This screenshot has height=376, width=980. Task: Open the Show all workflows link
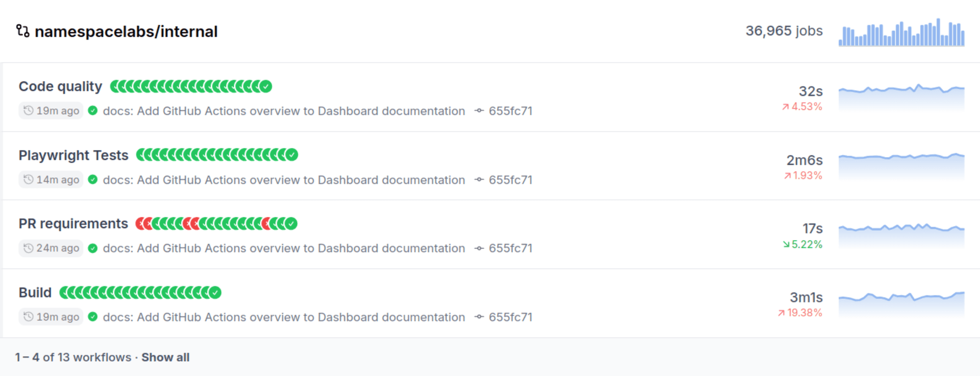165,357
